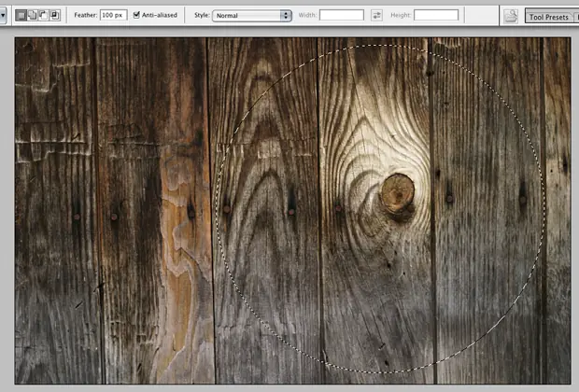This screenshot has width=579, height=392.
Task: Swap the Width and Height values
Action: point(376,15)
